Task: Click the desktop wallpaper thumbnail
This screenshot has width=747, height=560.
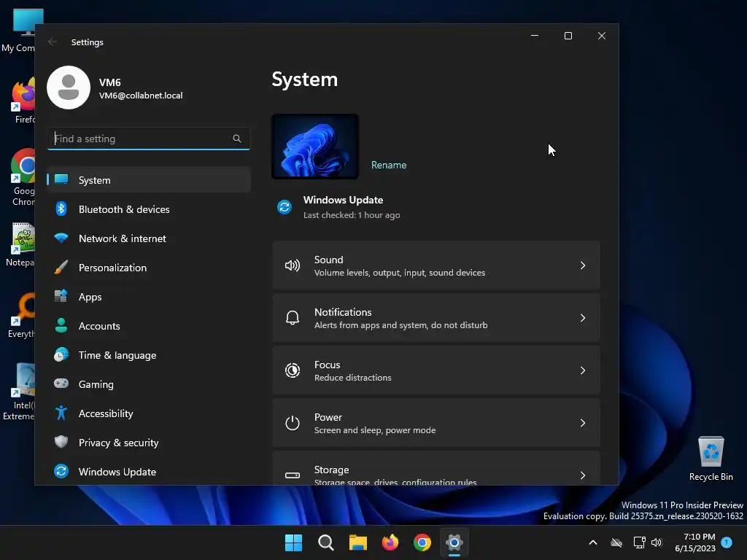Action: pyautogui.click(x=315, y=146)
